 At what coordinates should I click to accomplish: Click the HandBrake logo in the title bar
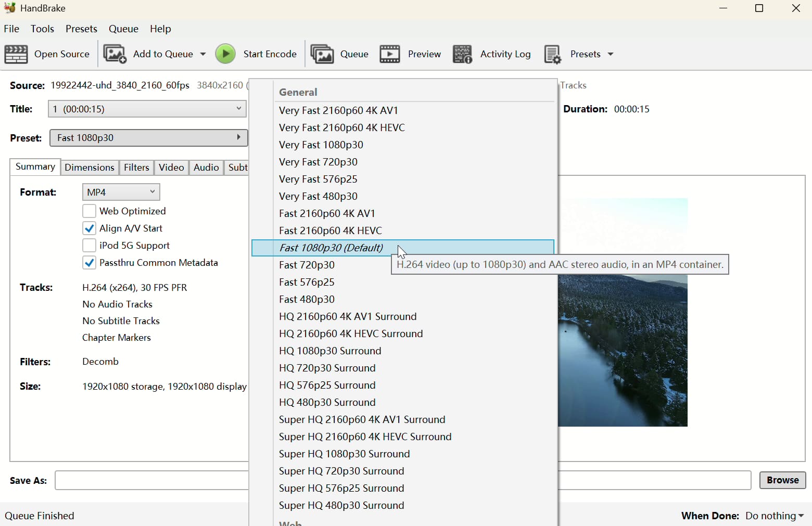tap(9, 8)
